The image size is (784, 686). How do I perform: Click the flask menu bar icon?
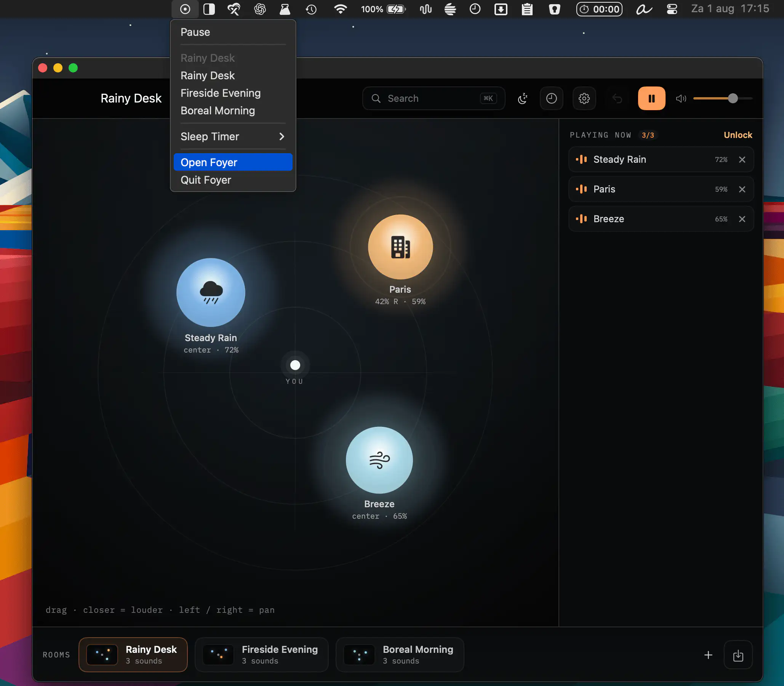pyautogui.click(x=285, y=9)
